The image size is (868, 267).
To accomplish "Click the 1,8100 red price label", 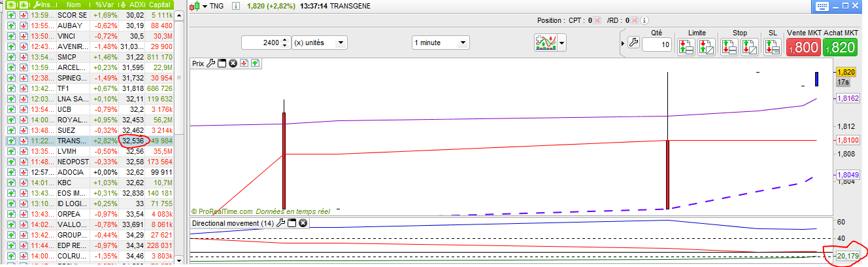I will pyautogui.click(x=847, y=140).
